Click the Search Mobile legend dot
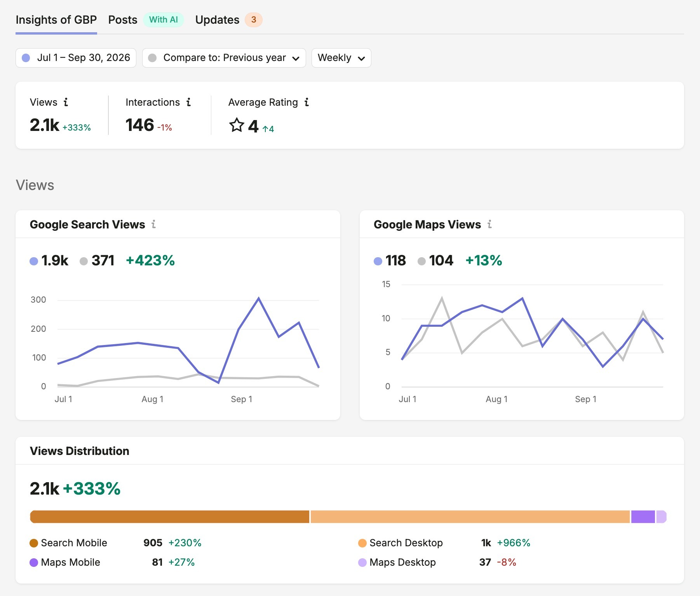This screenshot has height=596, width=700. [34, 543]
